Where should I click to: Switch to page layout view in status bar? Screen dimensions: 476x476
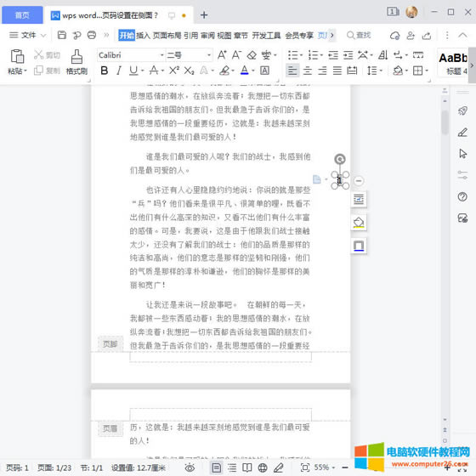(x=217, y=467)
